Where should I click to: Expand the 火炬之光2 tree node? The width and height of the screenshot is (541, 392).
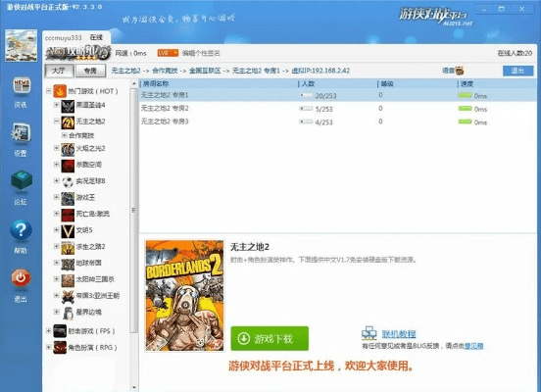(x=56, y=148)
